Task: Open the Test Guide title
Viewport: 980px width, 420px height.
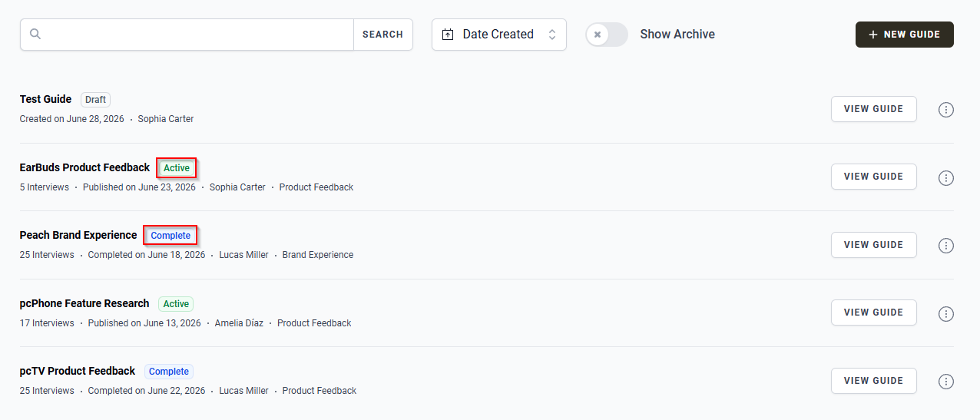Action: (x=45, y=99)
